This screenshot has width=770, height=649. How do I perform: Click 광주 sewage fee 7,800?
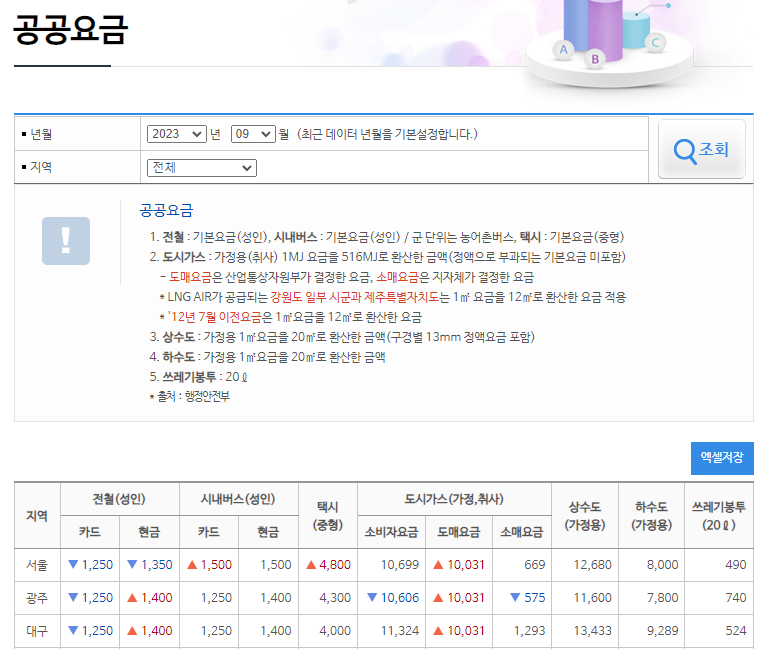[x=662, y=598]
